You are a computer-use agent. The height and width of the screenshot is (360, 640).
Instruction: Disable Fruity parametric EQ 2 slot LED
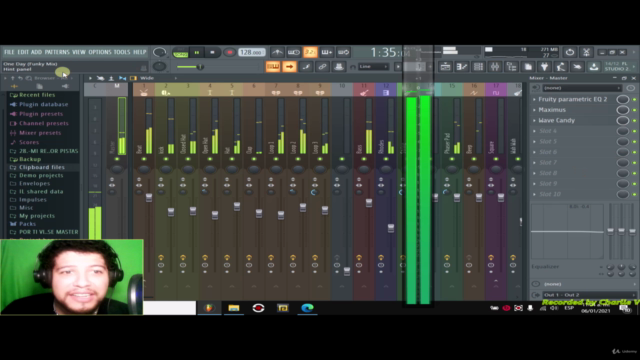pos(634,99)
